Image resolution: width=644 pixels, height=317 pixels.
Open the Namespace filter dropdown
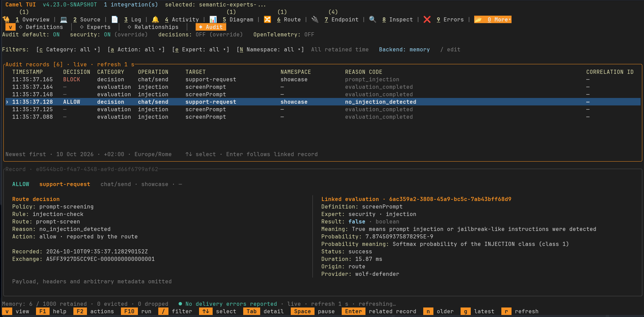[270, 49]
